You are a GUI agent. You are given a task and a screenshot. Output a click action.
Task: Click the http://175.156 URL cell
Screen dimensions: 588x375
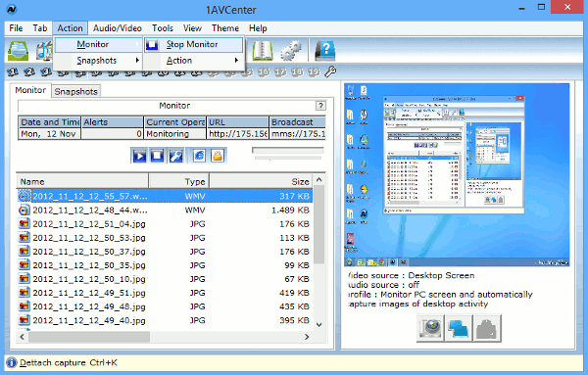point(238,134)
